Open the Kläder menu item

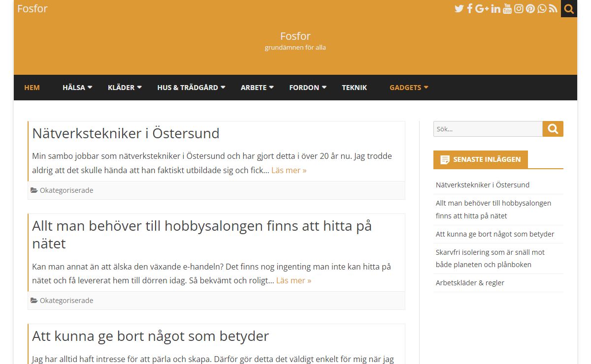click(x=121, y=88)
